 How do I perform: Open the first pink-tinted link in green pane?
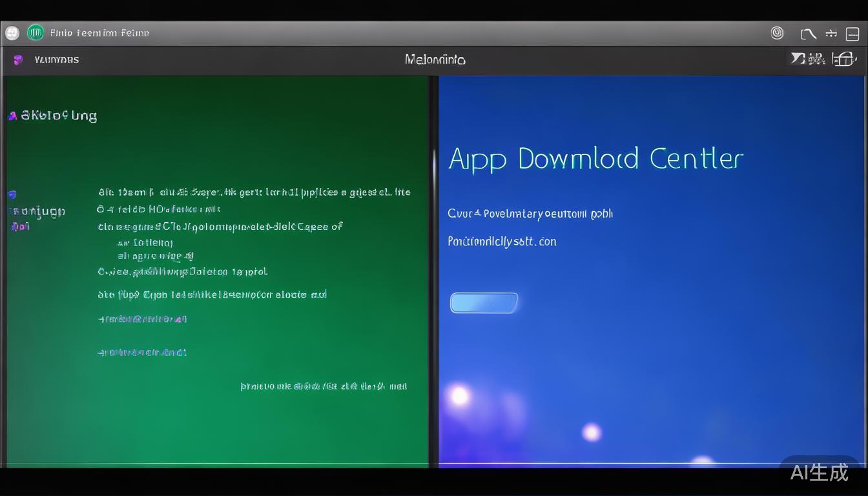pyautogui.click(x=143, y=318)
